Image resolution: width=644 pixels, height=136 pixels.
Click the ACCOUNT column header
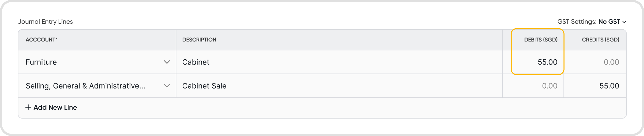click(41, 40)
